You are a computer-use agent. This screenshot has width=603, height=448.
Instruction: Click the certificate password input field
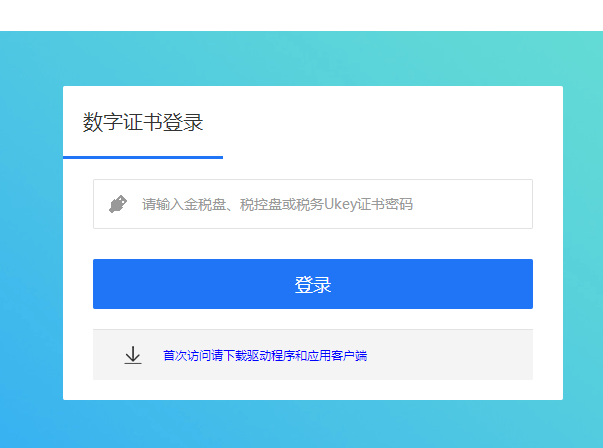[313, 204]
